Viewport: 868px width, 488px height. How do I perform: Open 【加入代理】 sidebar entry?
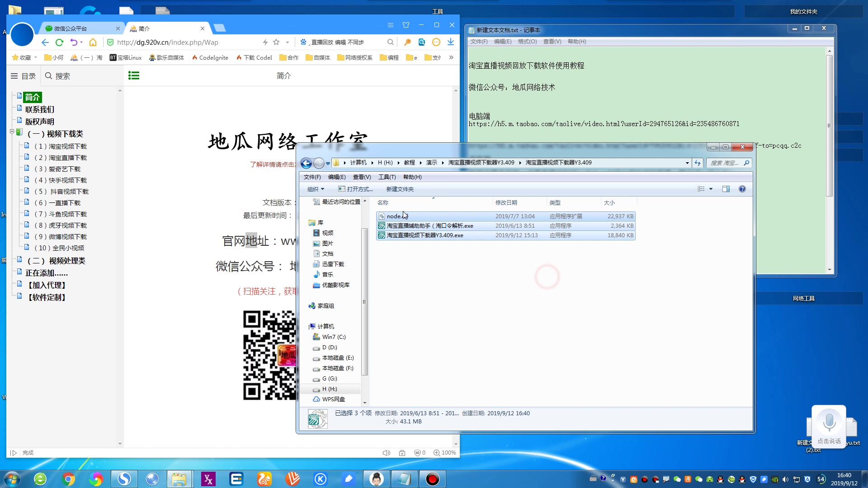(47, 285)
